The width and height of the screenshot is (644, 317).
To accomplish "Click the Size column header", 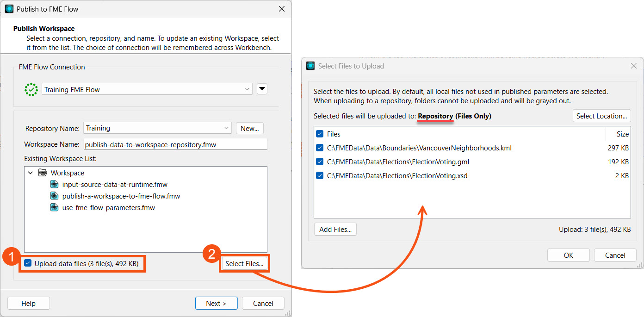I will click(x=622, y=134).
